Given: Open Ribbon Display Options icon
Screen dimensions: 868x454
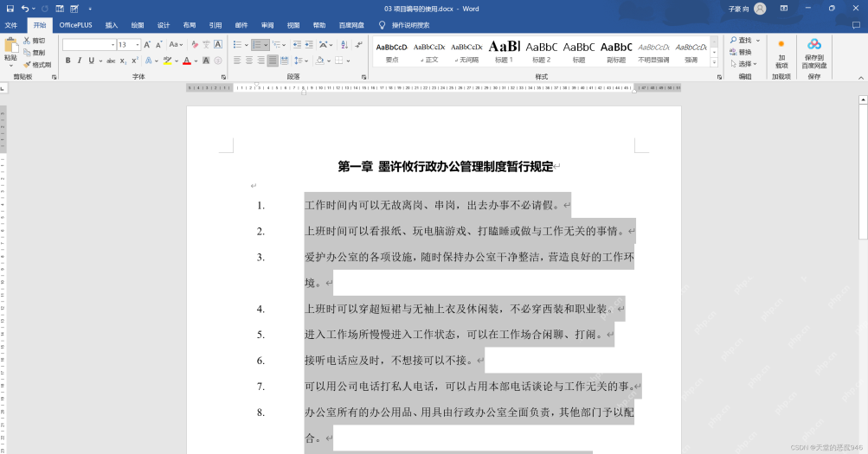Looking at the screenshot, I should pos(784,9).
